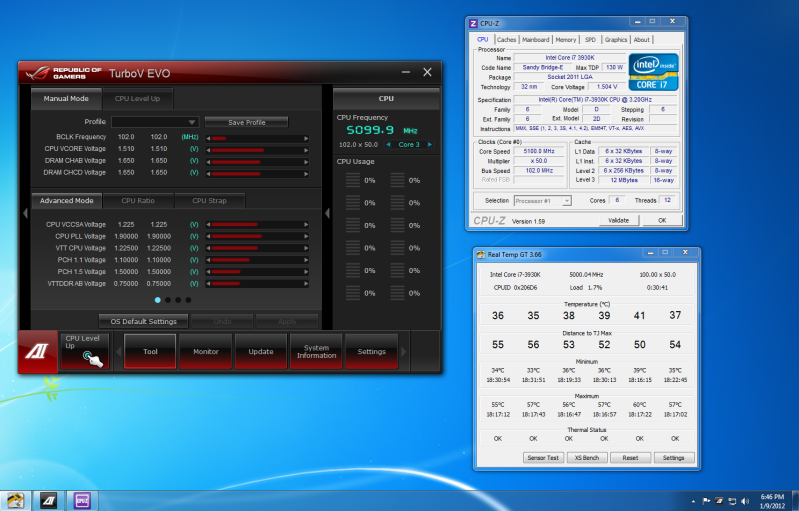Select the first page indicator dot
The width and height of the screenshot is (799, 511).
point(158,300)
